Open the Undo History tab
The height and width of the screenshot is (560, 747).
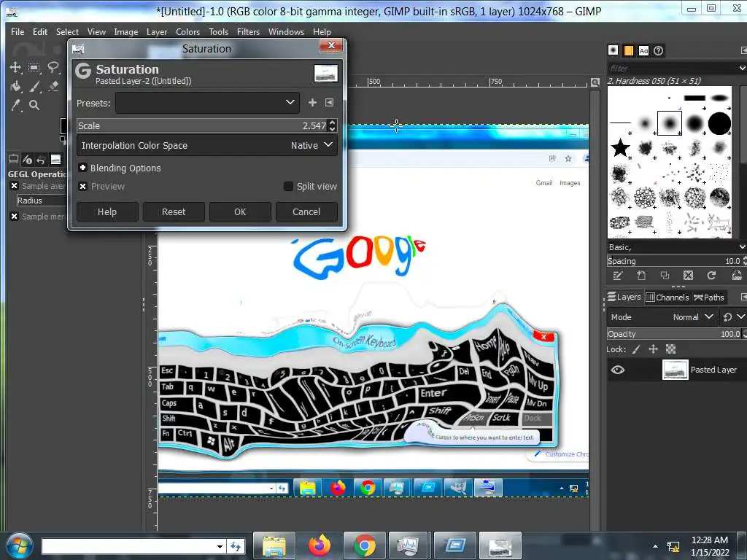pyautogui.click(x=42, y=159)
